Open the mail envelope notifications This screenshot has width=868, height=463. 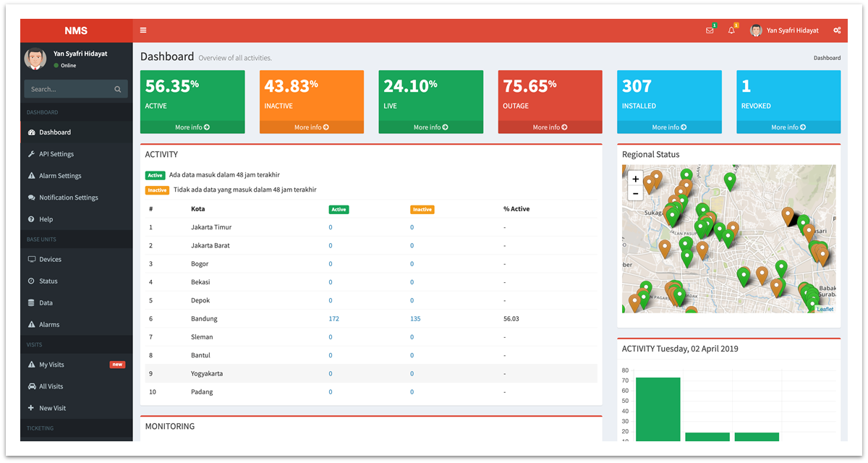710,30
